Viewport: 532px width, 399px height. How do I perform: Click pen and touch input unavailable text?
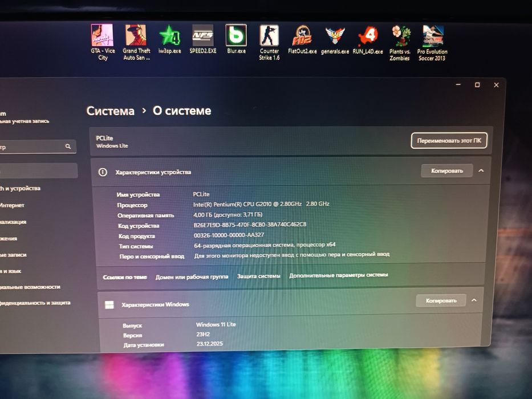tap(291, 255)
